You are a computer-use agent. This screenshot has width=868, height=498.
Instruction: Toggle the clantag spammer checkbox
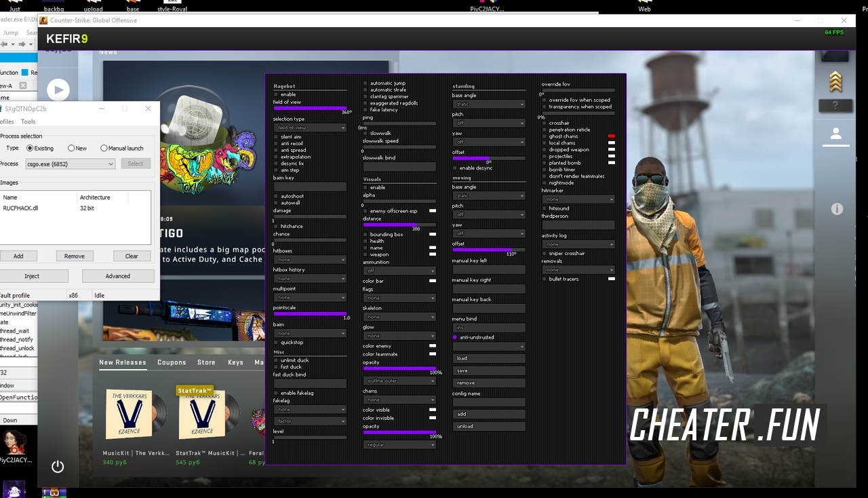(x=366, y=96)
